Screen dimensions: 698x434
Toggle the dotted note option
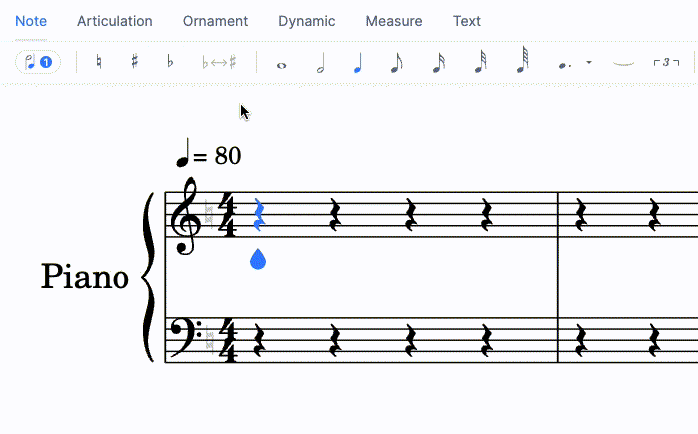click(x=564, y=64)
